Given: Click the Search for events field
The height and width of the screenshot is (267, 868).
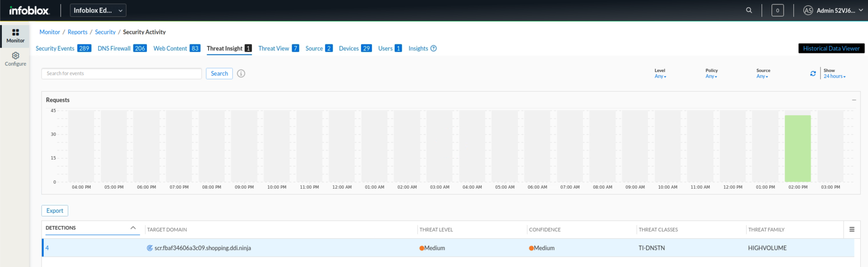Looking at the screenshot, I should (121, 73).
